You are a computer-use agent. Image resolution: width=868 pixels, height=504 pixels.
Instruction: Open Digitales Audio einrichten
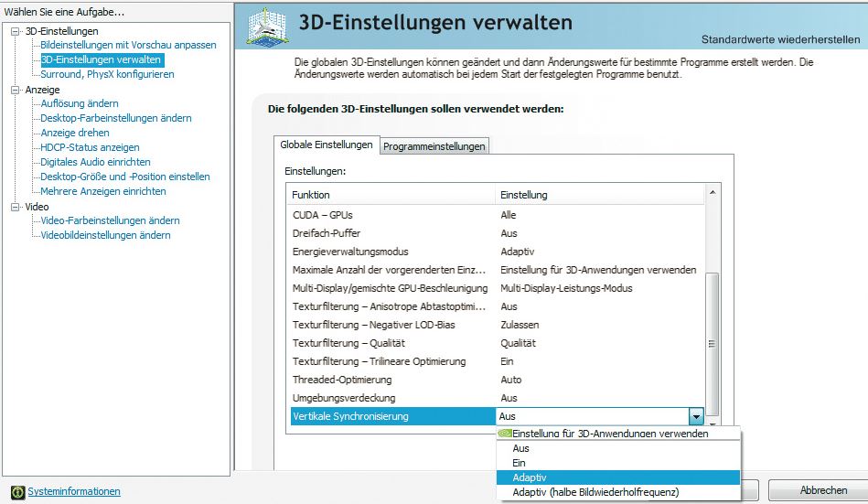96,162
